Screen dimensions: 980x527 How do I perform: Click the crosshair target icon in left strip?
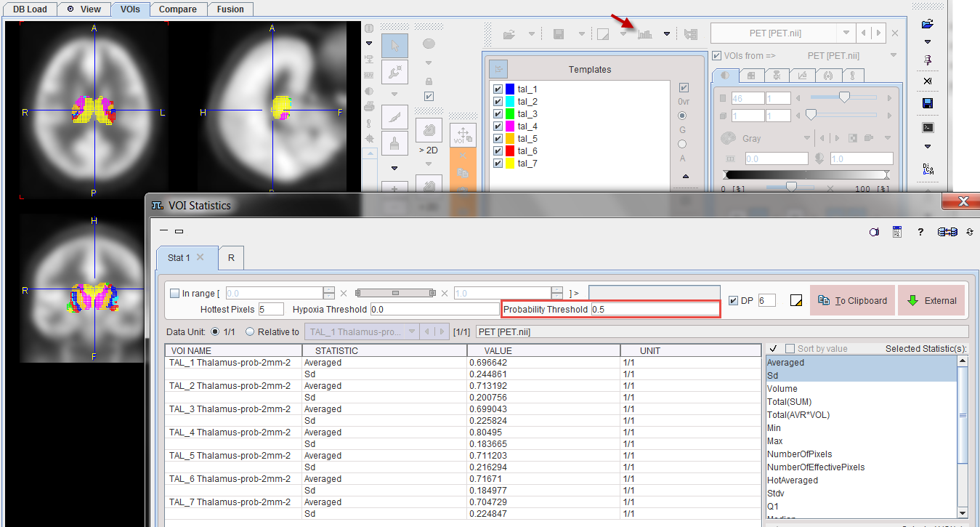tap(369, 138)
